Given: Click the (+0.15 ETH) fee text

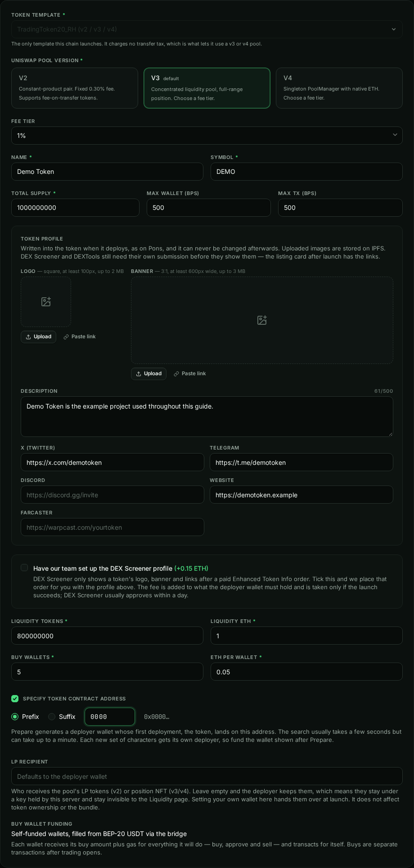Looking at the screenshot, I should click(x=191, y=568).
